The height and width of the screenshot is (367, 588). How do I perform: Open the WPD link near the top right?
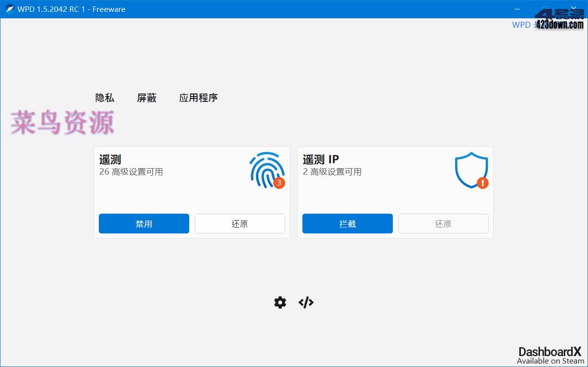coord(522,25)
